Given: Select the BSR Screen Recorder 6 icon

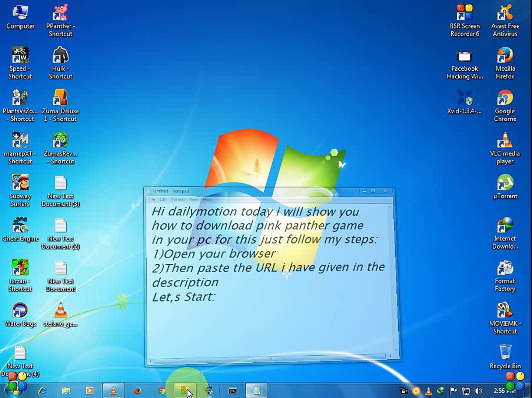Looking at the screenshot, I should tap(465, 21).
